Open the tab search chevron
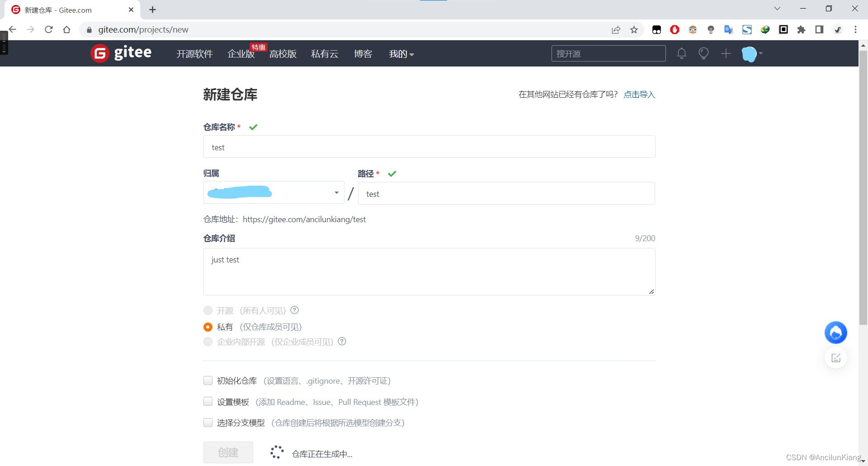 [777, 9]
